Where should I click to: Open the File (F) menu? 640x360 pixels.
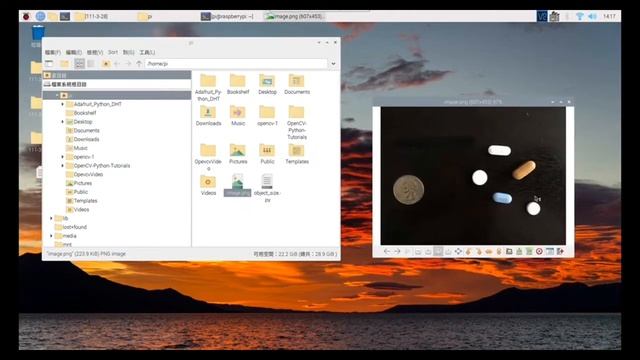pyautogui.click(x=53, y=52)
